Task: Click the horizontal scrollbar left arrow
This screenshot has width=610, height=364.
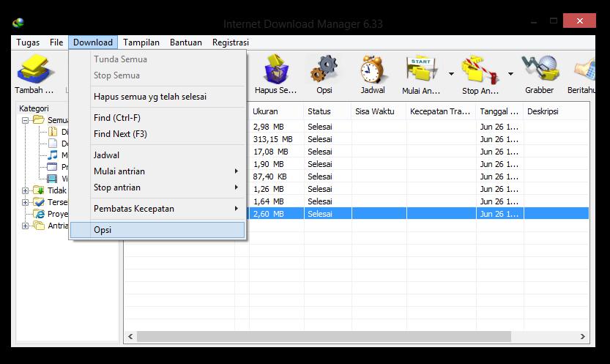Action: 130,336
